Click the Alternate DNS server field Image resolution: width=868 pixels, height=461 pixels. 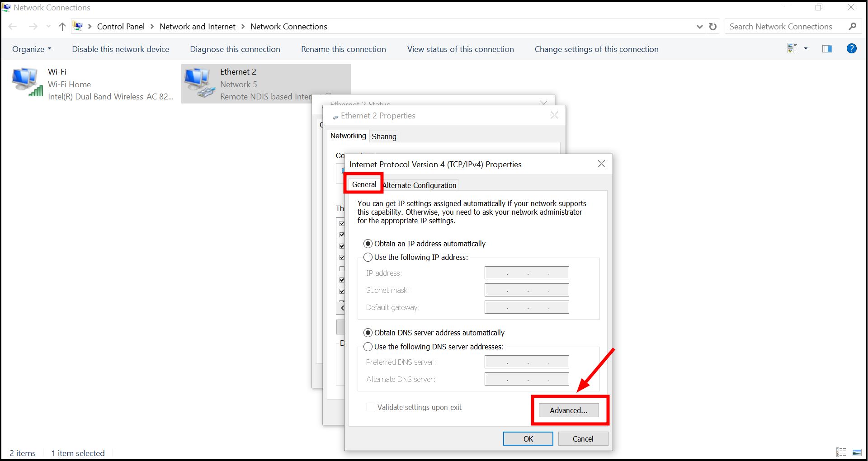[527, 379]
